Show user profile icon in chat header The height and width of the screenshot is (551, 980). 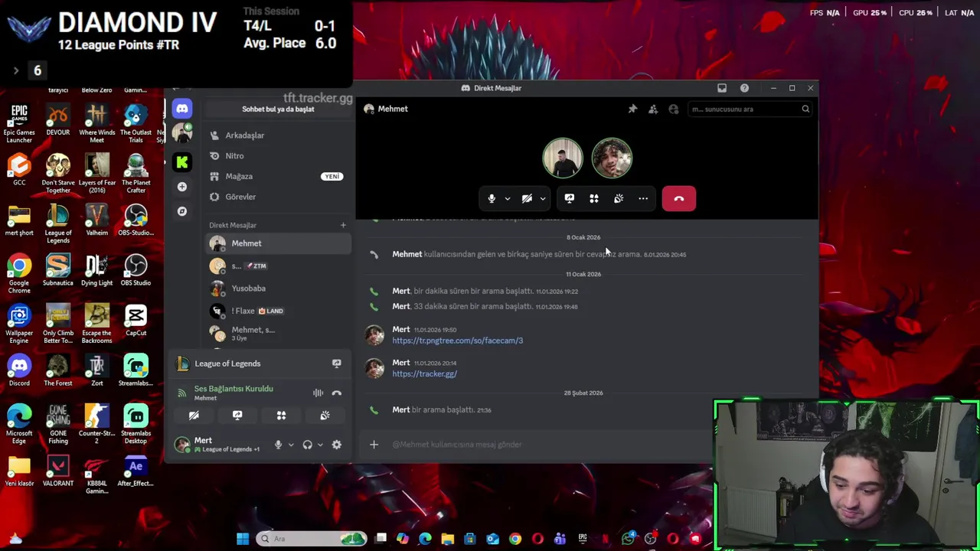coord(674,109)
